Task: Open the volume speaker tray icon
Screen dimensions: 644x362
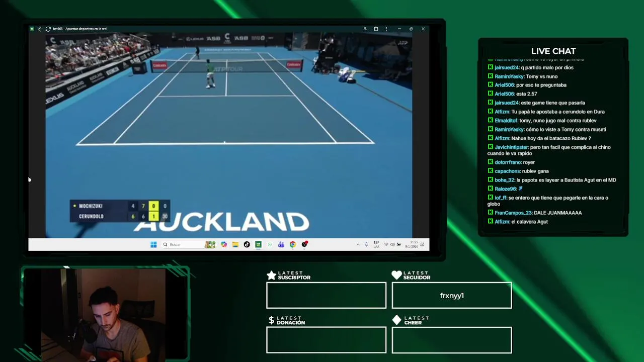Action: click(x=392, y=244)
